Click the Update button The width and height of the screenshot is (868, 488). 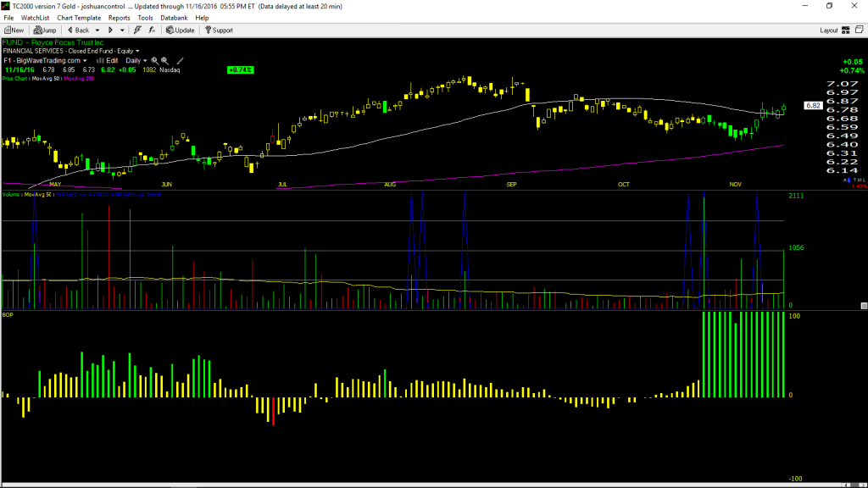point(181,30)
